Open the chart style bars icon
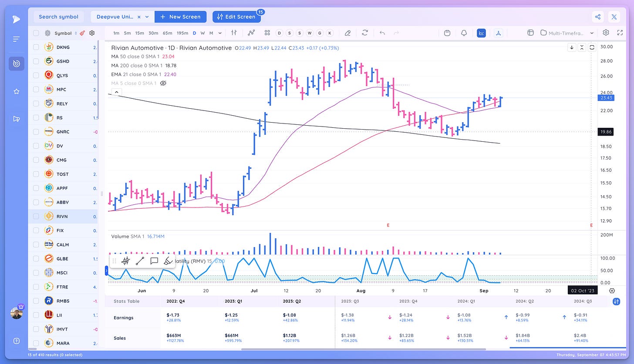The image size is (634, 364). [234, 33]
